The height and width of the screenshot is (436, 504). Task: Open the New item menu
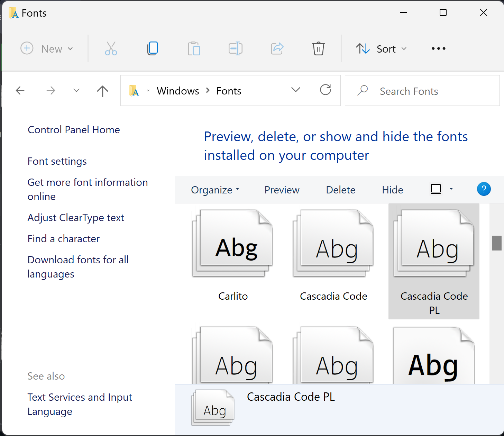pos(47,48)
